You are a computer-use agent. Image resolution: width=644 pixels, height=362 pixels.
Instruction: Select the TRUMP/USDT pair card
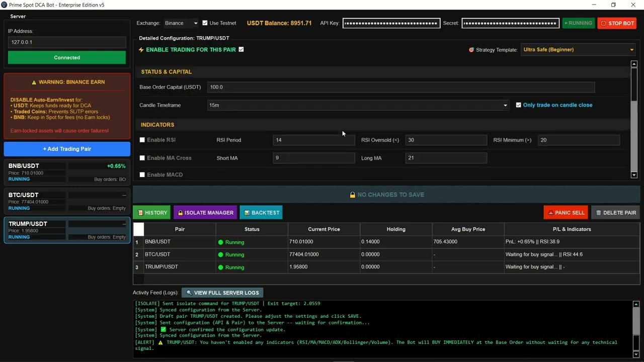click(67, 230)
